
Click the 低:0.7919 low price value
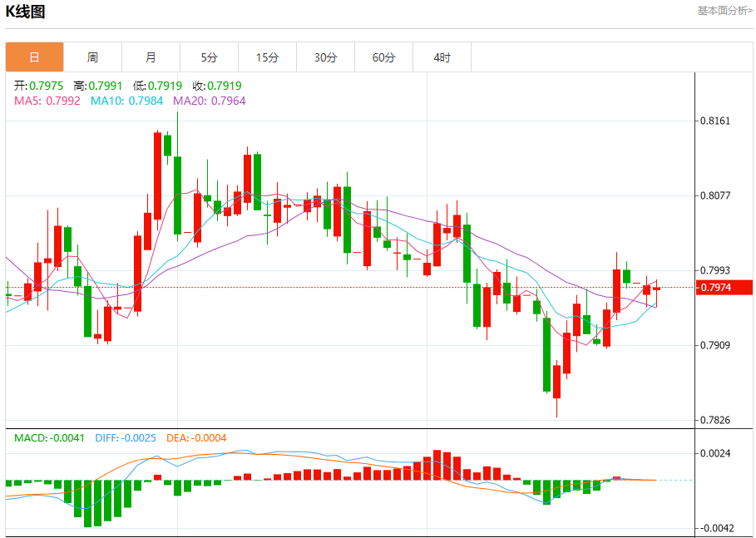coord(157,86)
